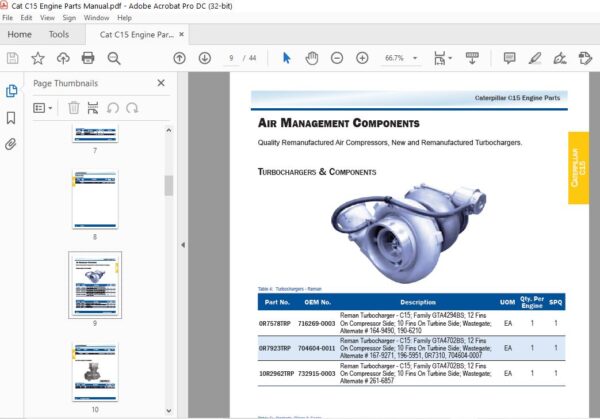Click the Save file icon
600x419 pixels.
(x=13, y=58)
